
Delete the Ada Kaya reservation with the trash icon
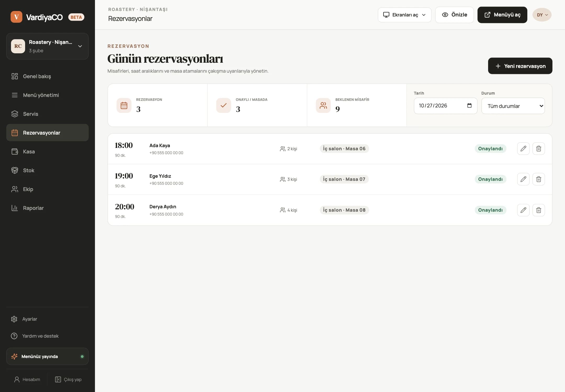tap(539, 149)
